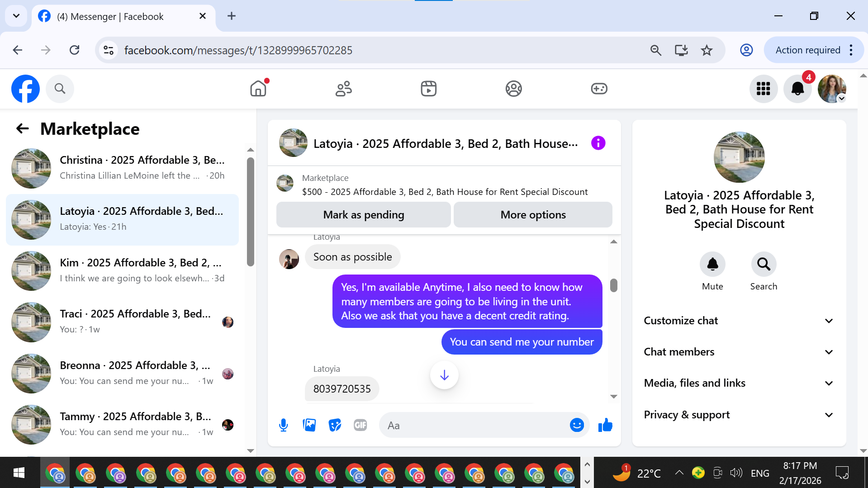Open the account profile picture menu

point(832,89)
